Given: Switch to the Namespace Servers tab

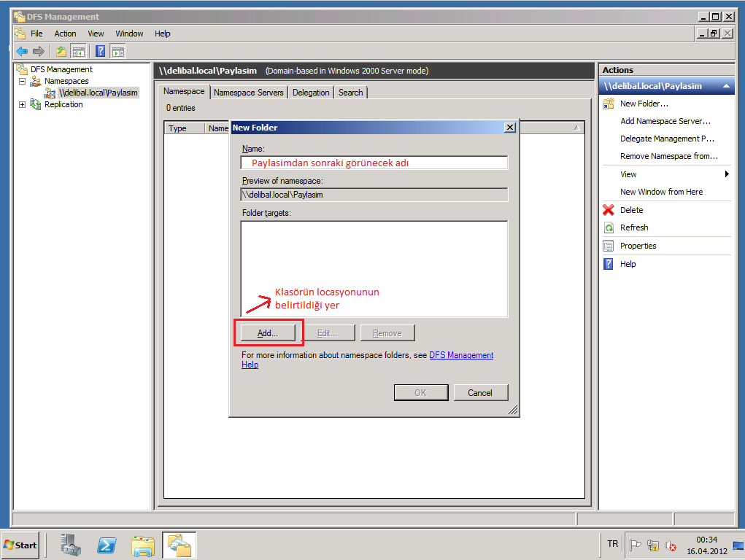Looking at the screenshot, I should 248,93.
